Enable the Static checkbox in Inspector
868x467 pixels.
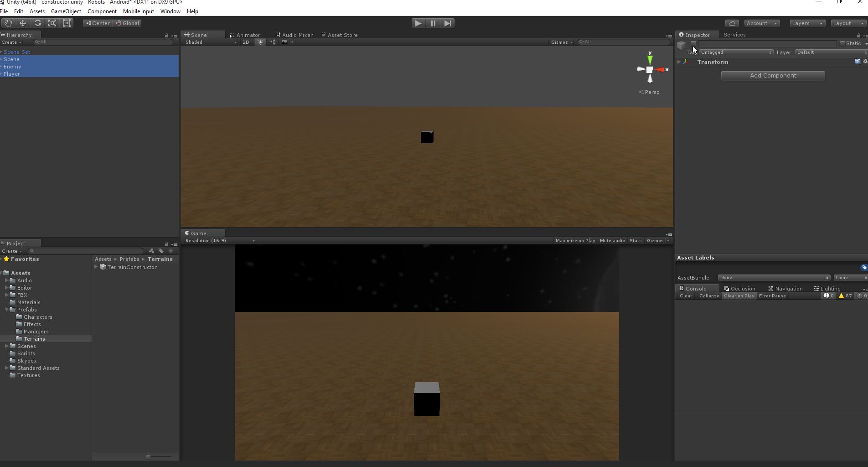[x=843, y=43]
